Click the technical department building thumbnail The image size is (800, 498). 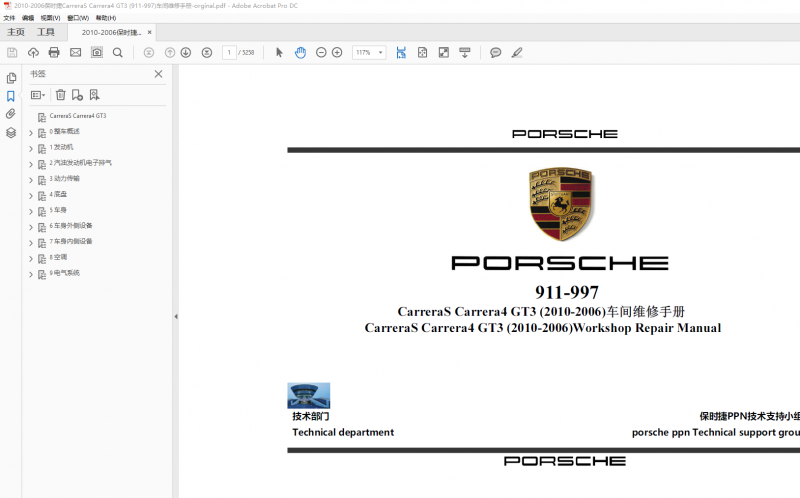click(309, 395)
